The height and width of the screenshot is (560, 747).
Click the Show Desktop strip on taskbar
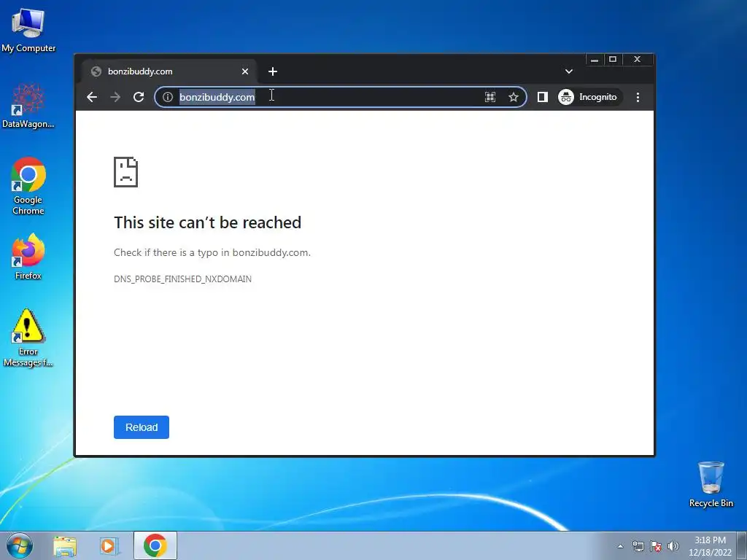(742, 545)
